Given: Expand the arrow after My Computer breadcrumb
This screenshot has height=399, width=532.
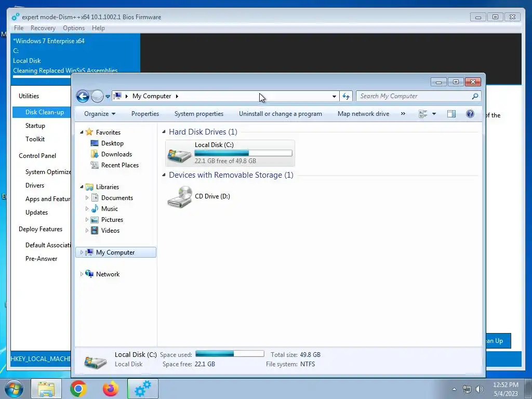Looking at the screenshot, I should tap(177, 96).
